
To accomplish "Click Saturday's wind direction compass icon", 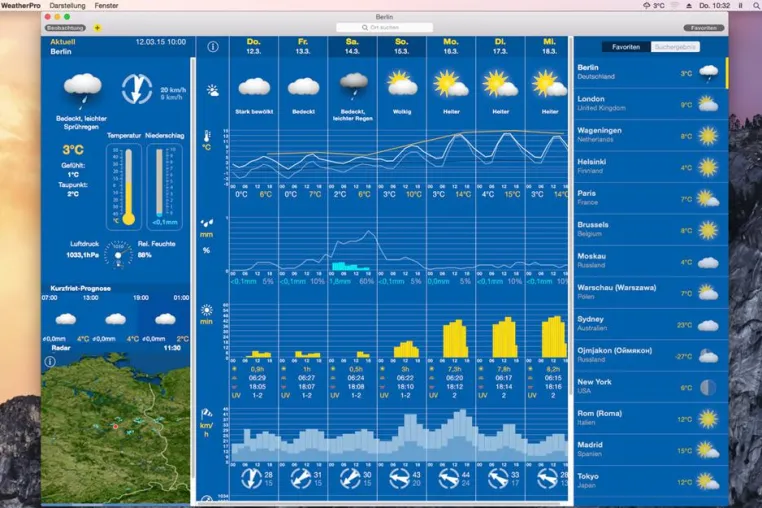I will pos(350,478).
